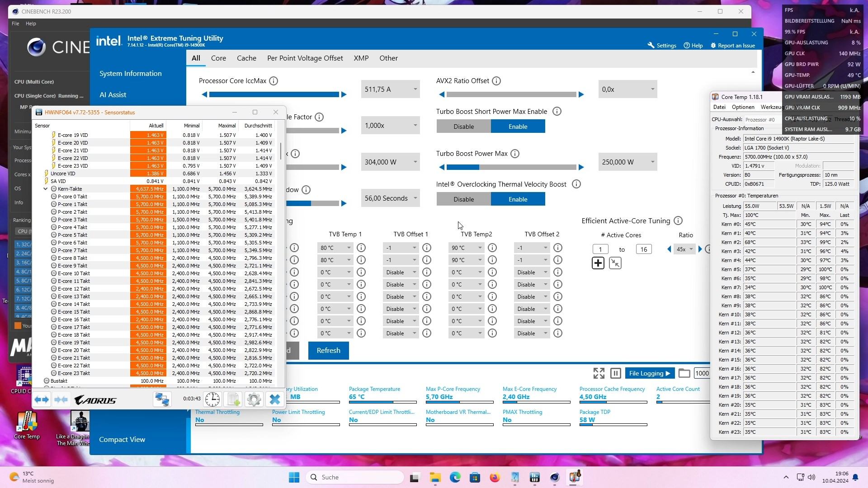Add active-core range with plus icon
The height and width of the screenshot is (488, 868).
click(x=598, y=263)
